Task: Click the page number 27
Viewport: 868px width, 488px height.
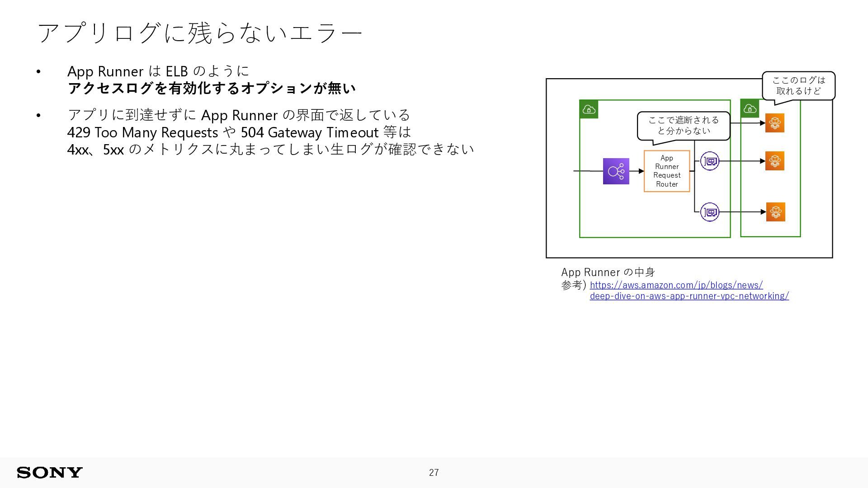Action: tap(434, 473)
